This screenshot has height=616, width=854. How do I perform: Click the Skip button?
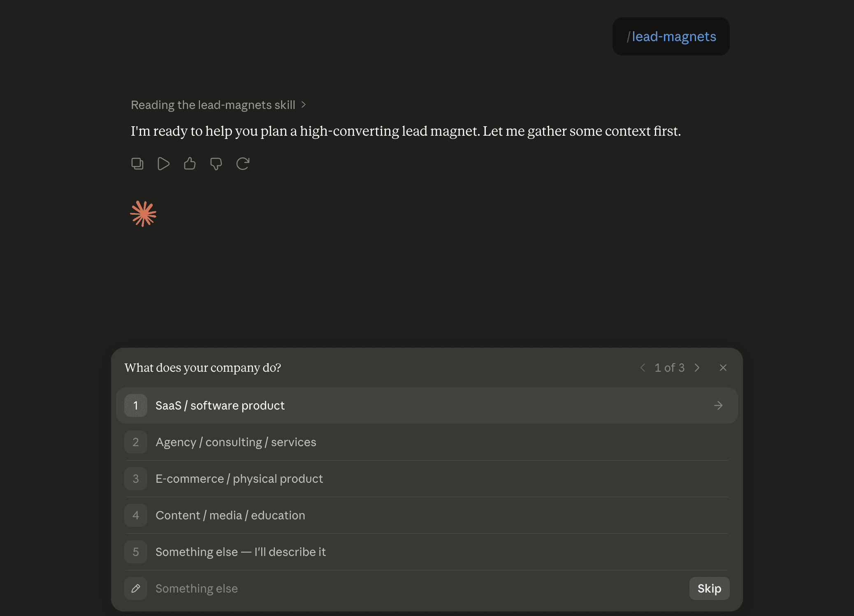(x=709, y=588)
